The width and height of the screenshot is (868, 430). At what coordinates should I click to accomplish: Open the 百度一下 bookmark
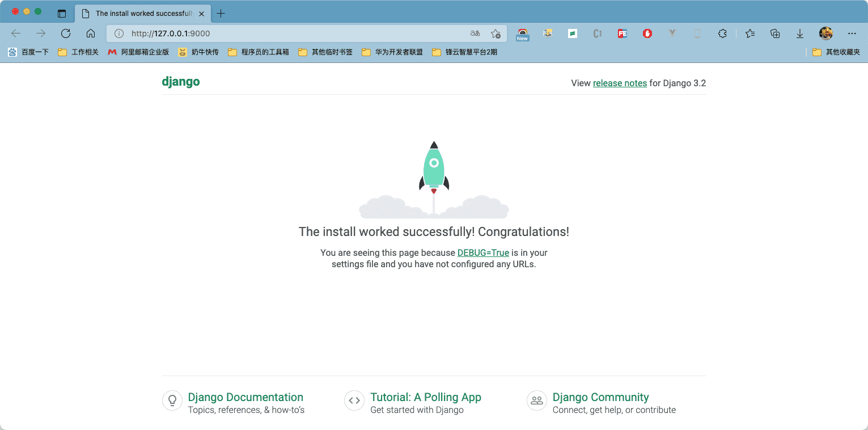click(28, 52)
